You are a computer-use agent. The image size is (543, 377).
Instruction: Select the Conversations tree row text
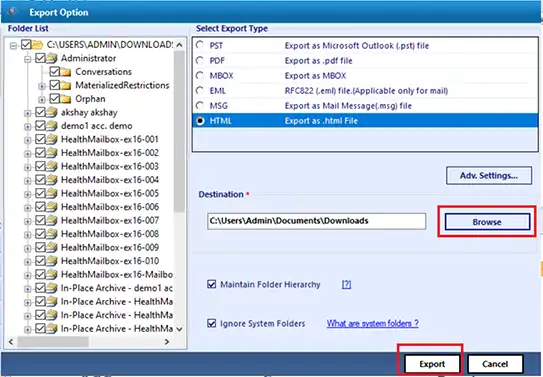104,72
